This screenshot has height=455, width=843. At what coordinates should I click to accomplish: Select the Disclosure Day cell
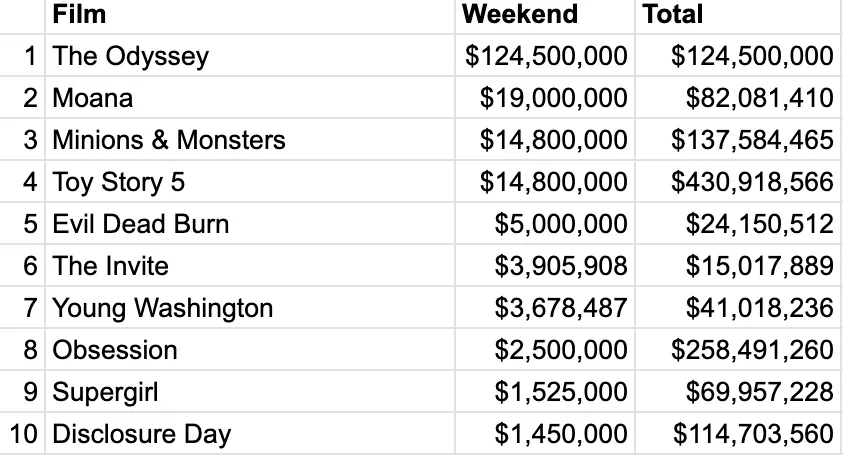250,433
